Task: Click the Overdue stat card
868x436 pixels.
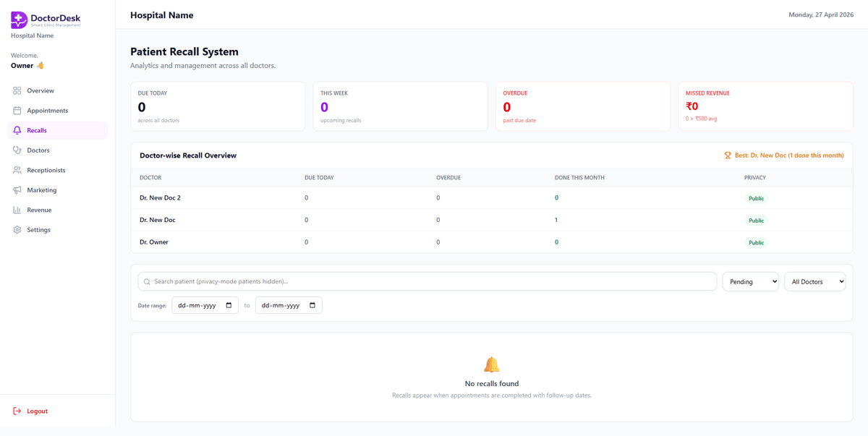Action: click(x=583, y=106)
